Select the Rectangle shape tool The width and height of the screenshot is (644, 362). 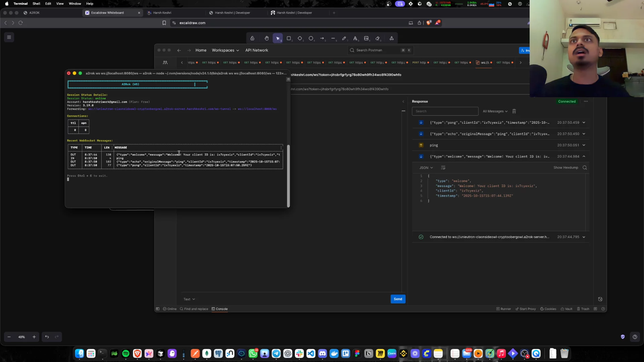point(289,38)
